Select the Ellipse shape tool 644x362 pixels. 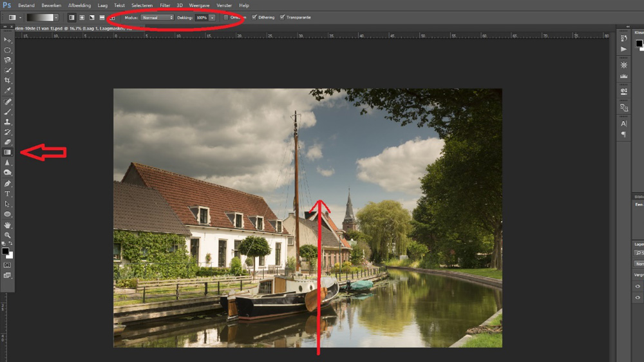(7, 214)
